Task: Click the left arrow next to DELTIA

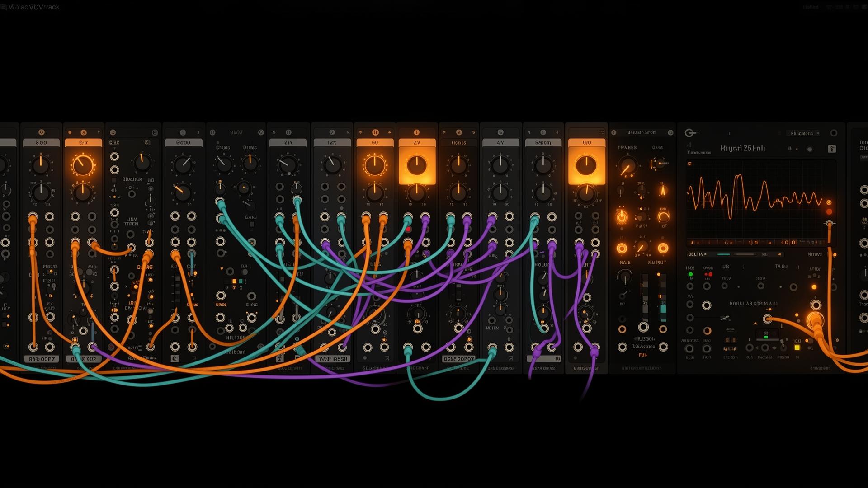Action: (705, 254)
